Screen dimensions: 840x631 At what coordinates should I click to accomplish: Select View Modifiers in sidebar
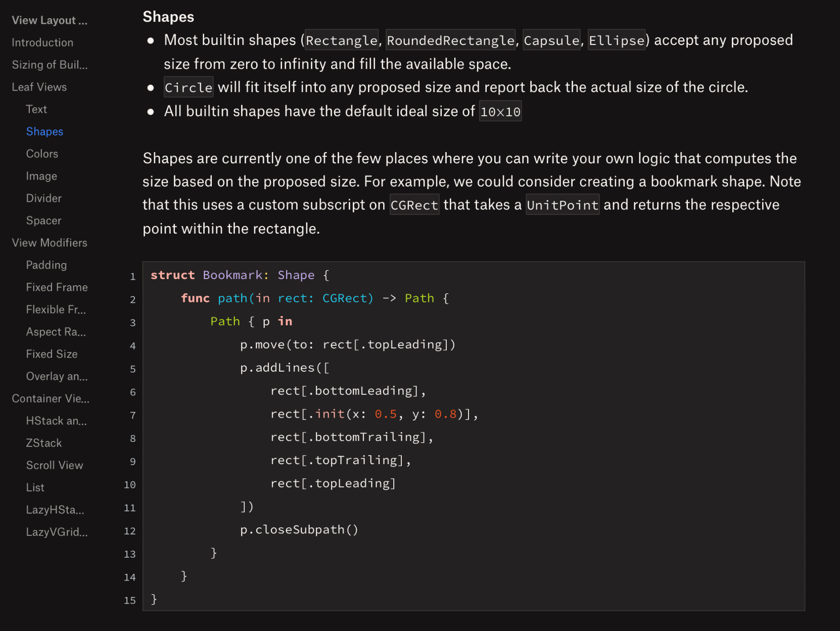coord(50,243)
